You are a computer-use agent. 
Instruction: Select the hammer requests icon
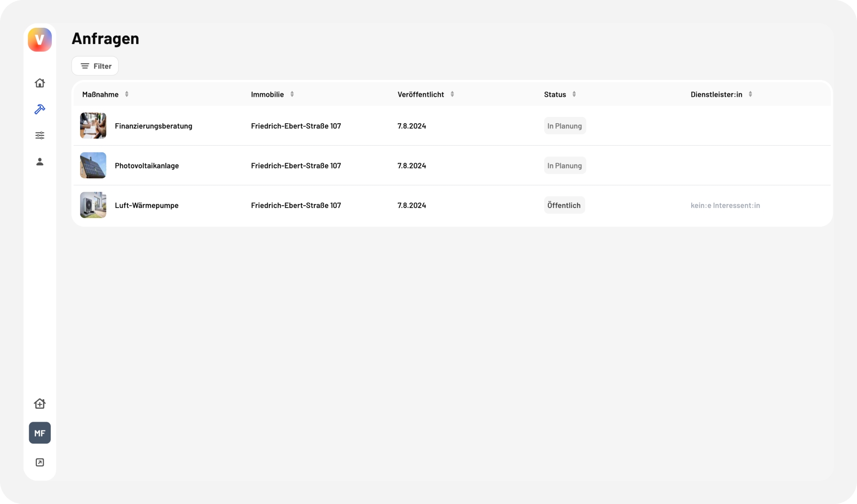click(40, 109)
